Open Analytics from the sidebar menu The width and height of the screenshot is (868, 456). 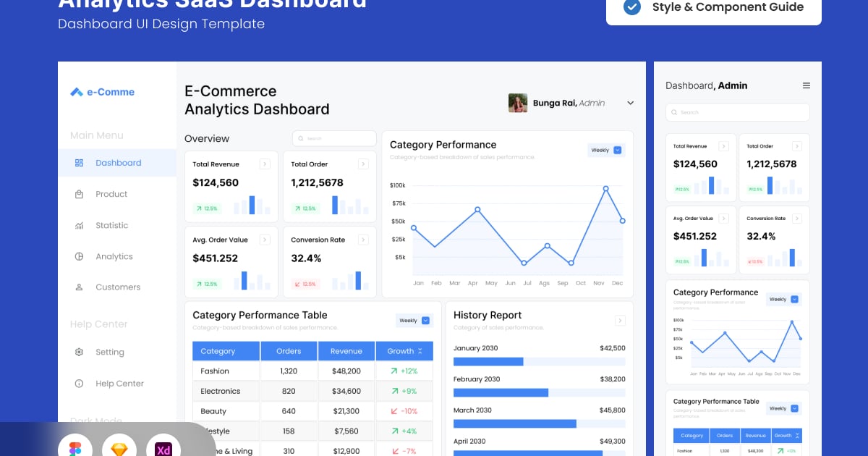[114, 256]
